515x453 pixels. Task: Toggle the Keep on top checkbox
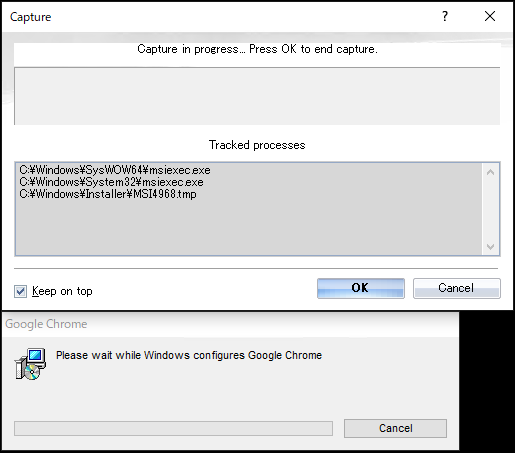[x=20, y=291]
